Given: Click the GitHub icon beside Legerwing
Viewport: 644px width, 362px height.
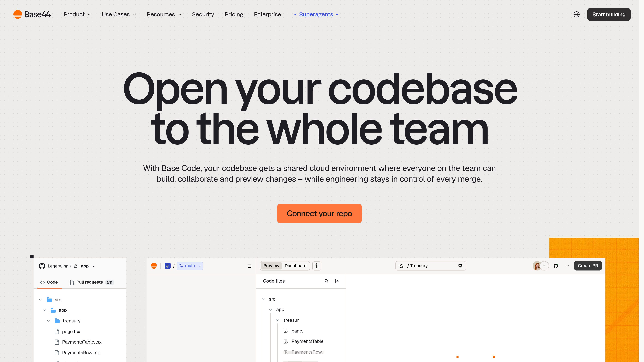Looking at the screenshot, I should pyautogui.click(x=42, y=266).
